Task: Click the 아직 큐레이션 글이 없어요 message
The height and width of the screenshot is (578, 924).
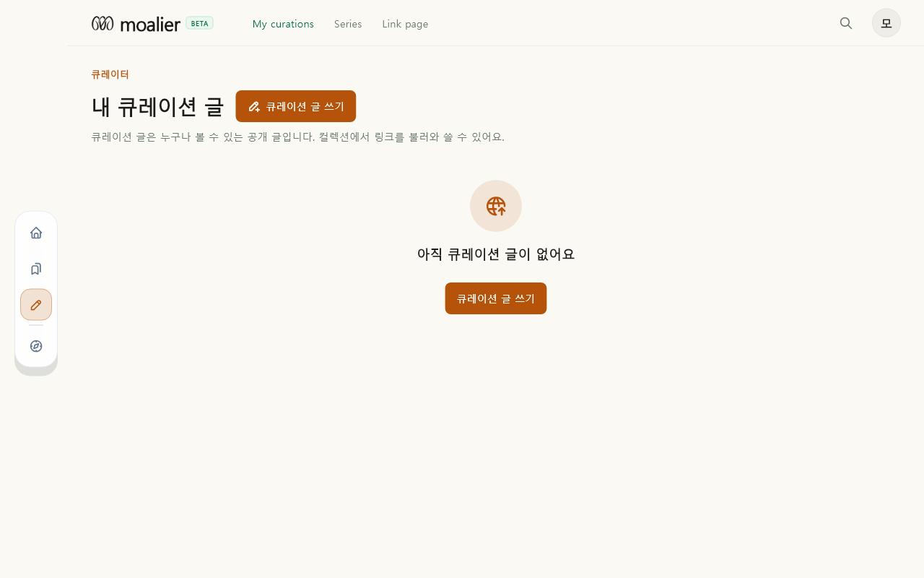Action: [496, 254]
